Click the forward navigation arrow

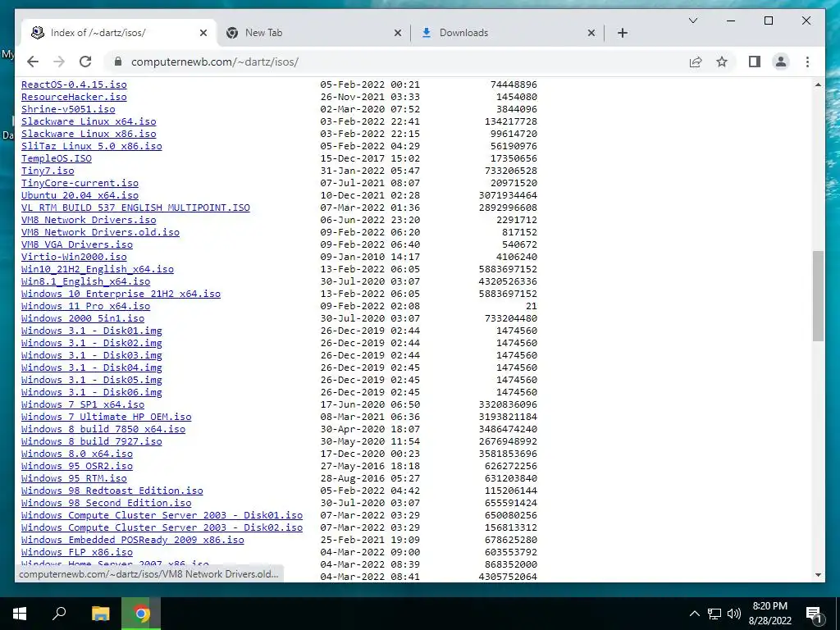point(59,62)
